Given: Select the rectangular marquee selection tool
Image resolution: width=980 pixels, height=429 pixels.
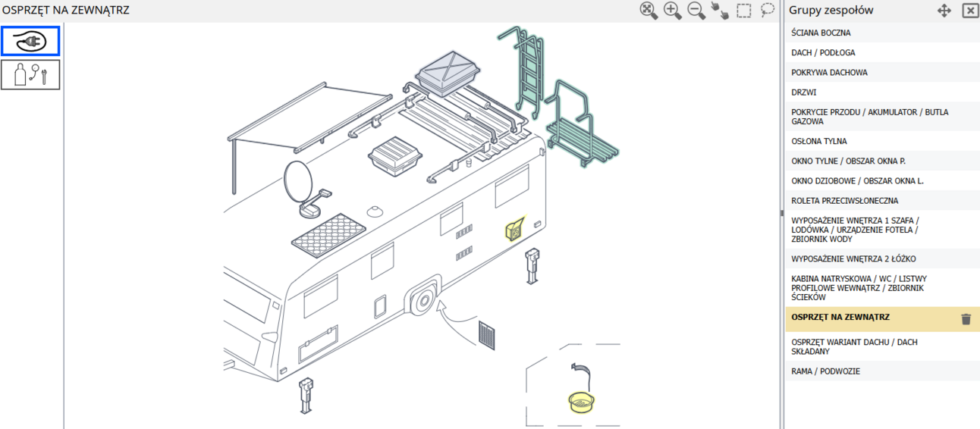Looking at the screenshot, I should click(744, 11).
